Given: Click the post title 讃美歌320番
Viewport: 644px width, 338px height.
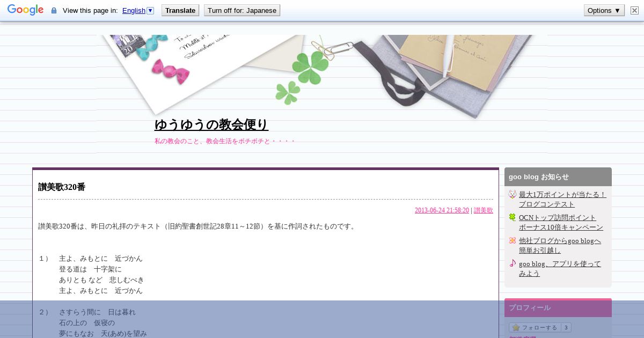Looking at the screenshot, I should pos(62,187).
